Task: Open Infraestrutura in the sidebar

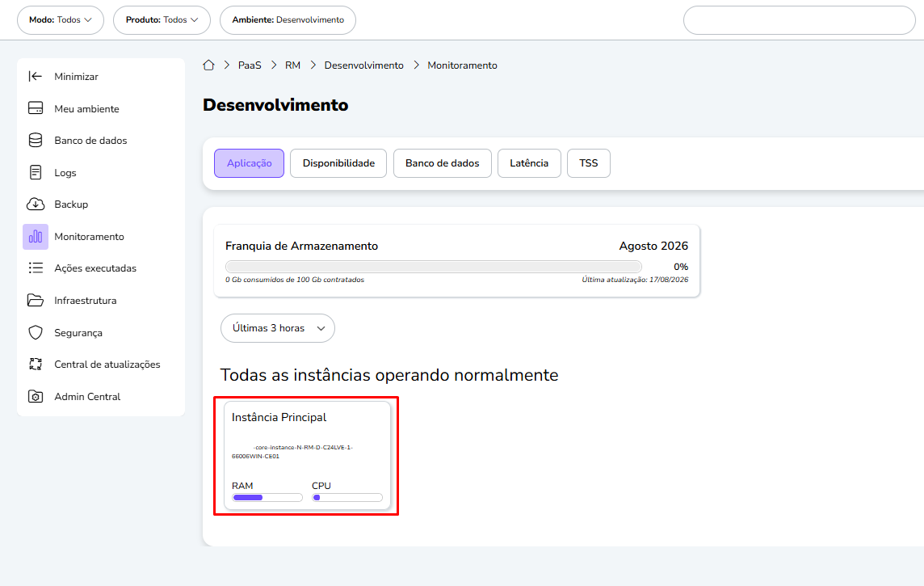Action: 86,300
